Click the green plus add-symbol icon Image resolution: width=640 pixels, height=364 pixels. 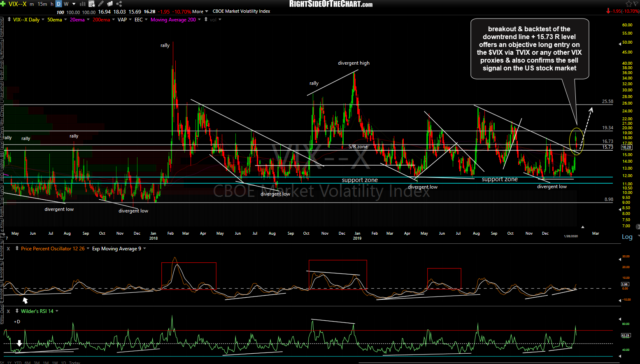[4, 4]
